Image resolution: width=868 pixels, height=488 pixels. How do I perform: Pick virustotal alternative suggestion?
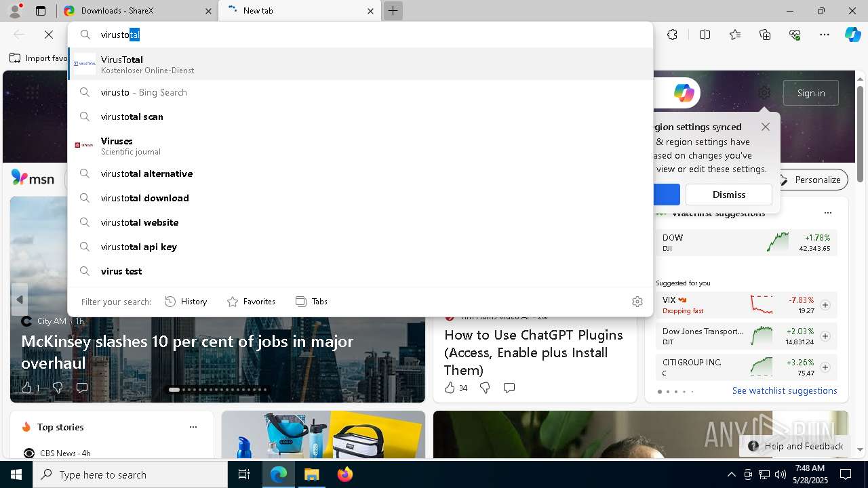coord(360,174)
